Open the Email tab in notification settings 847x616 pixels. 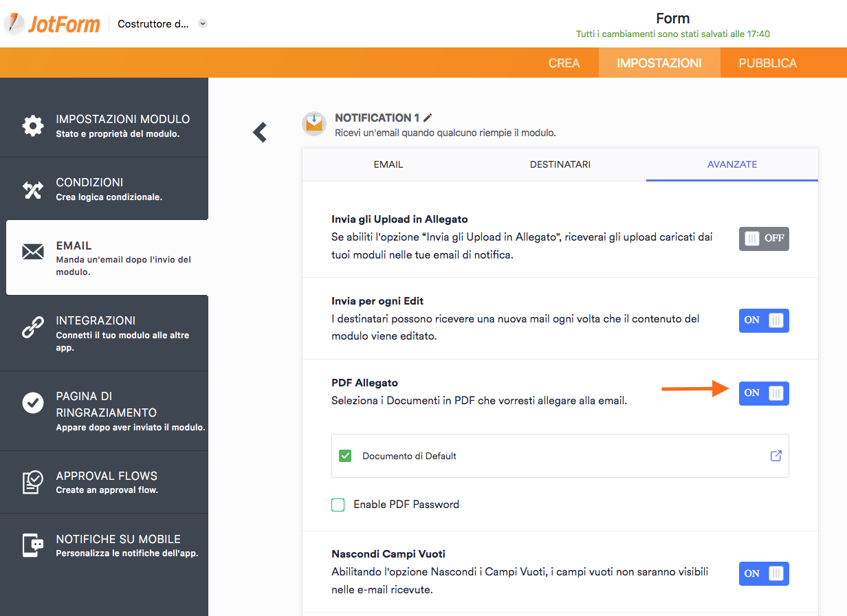(x=388, y=165)
